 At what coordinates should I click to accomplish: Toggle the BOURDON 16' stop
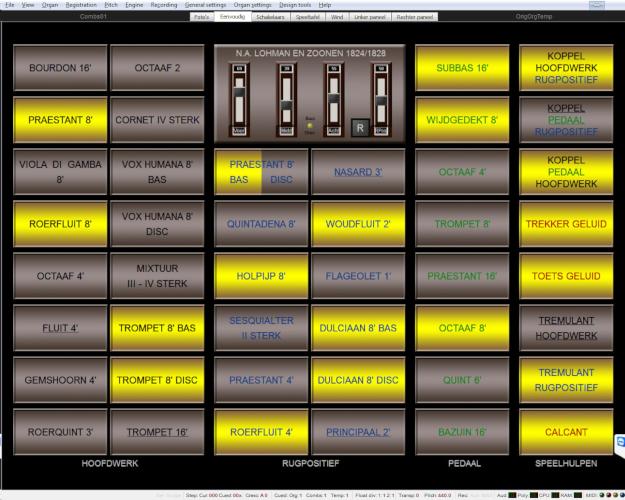click(x=62, y=68)
